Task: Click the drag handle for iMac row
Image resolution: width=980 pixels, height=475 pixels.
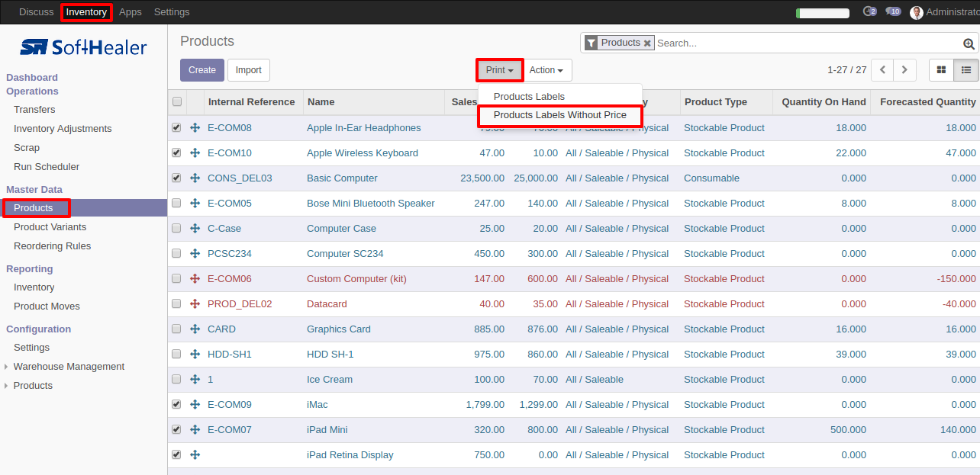Action: click(195, 405)
